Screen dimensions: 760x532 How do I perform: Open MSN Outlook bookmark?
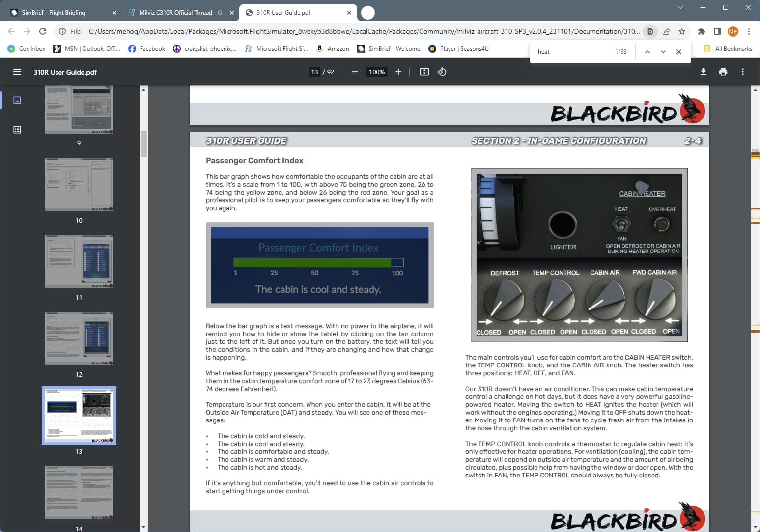click(87, 49)
